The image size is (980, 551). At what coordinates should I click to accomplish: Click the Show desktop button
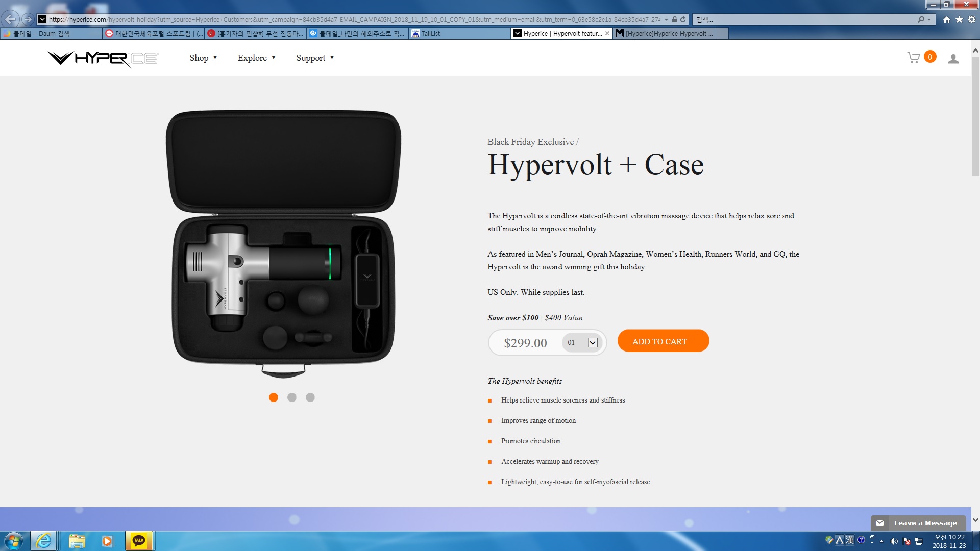click(x=975, y=541)
